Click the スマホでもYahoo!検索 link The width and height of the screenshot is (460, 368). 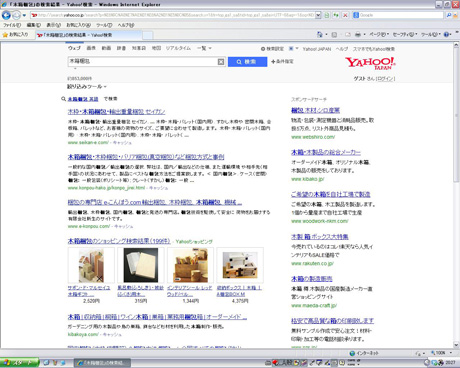pyautogui.click(x=374, y=49)
